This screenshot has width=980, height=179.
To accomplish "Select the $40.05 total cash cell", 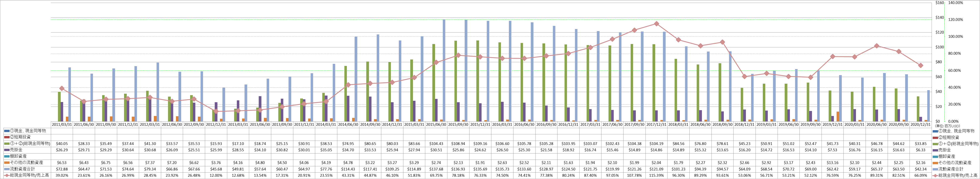I will (62, 144).
